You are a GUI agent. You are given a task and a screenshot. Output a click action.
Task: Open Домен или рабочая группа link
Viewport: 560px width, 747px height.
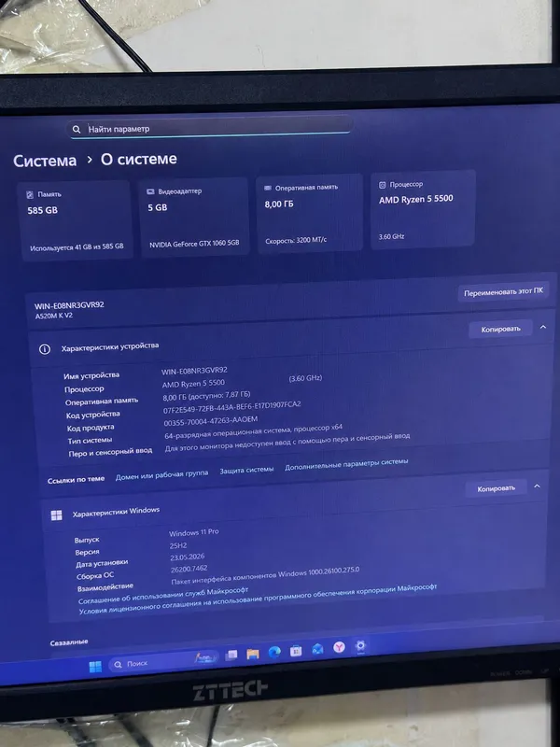pos(161,474)
